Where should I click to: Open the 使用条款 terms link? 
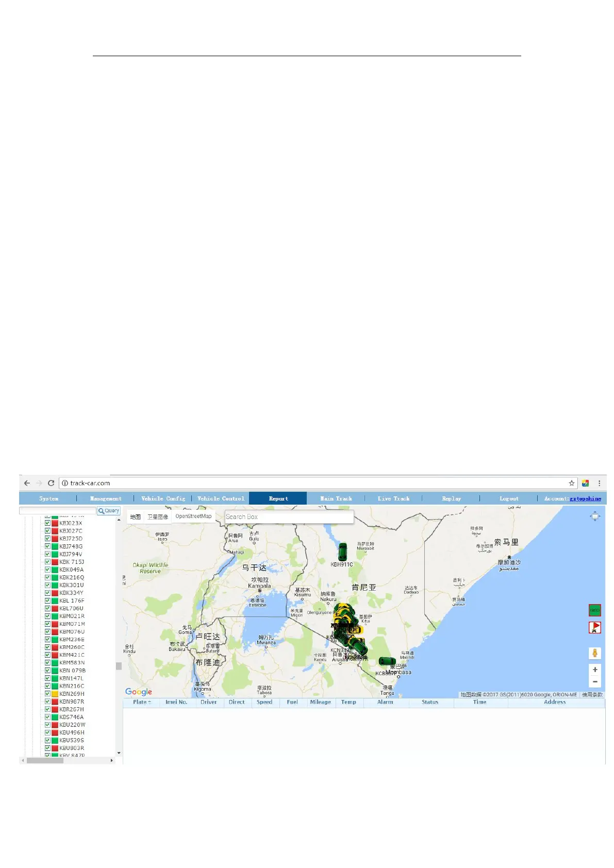pos(592,695)
